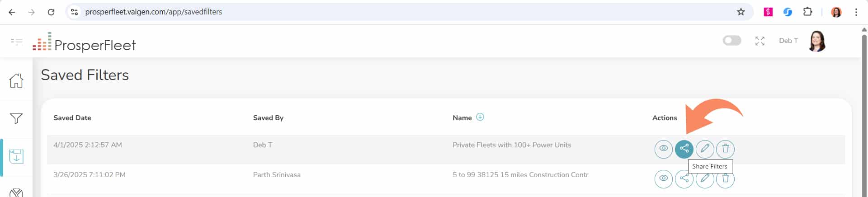The width and height of the screenshot is (868, 197).
Task: View Parth Srinivasa's saved filter with the eye icon
Action: [664, 178]
